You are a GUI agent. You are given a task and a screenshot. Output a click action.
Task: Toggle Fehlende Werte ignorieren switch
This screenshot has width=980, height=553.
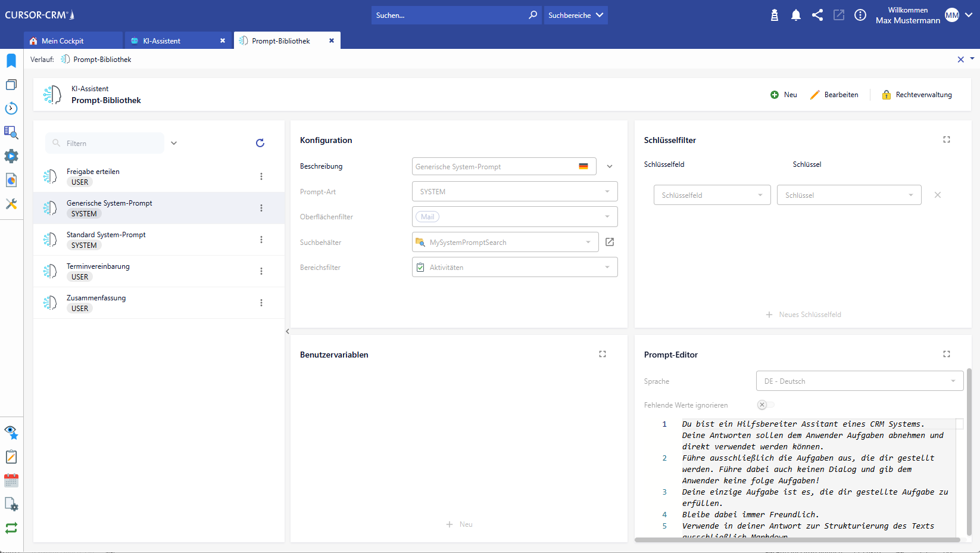tap(765, 405)
